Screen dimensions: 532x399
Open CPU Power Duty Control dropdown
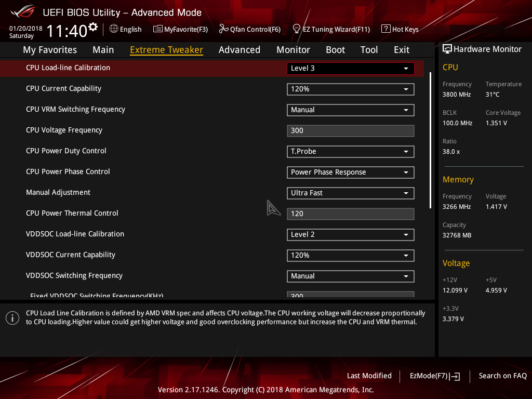click(351, 152)
